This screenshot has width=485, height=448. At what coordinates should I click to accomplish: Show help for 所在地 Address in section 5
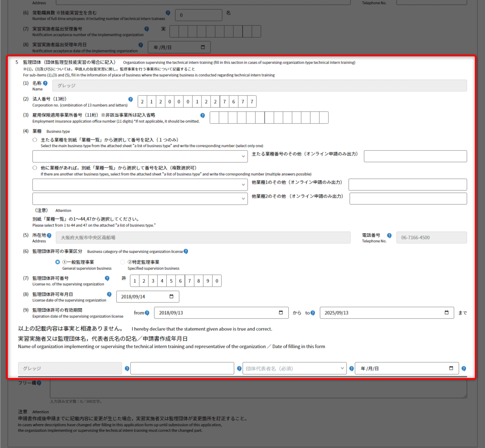click(49, 236)
